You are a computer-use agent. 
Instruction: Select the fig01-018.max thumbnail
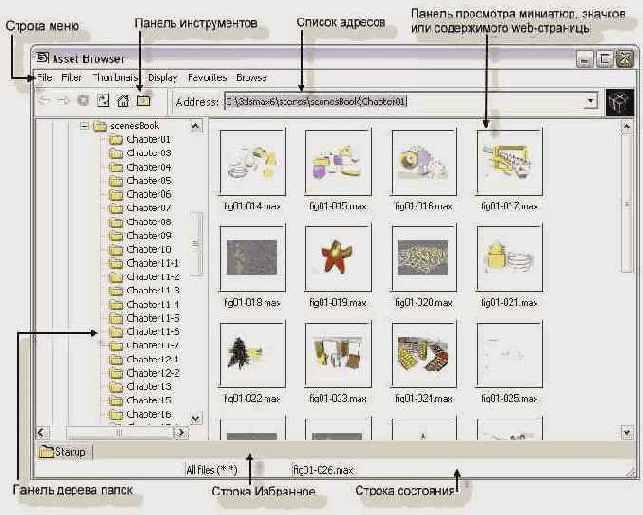[252, 258]
